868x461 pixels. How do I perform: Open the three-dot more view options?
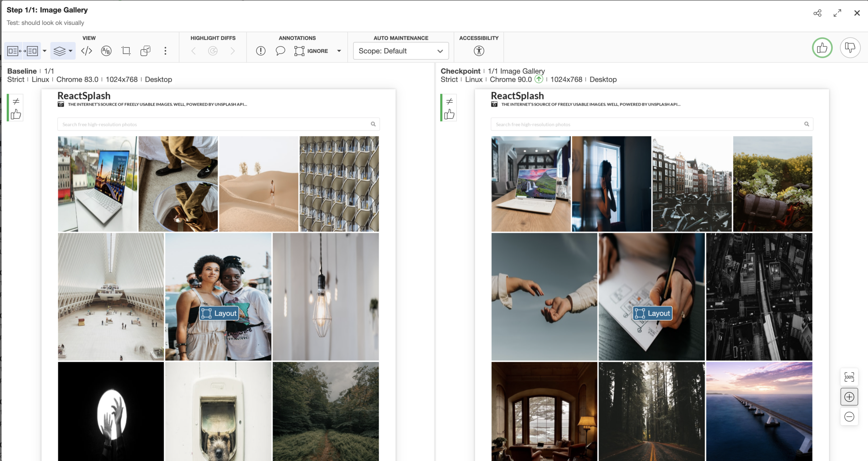(x=165, y=51)
